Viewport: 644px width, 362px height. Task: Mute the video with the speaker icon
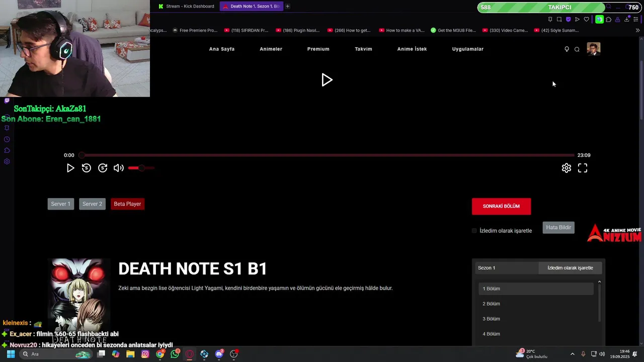coord(119,168)
